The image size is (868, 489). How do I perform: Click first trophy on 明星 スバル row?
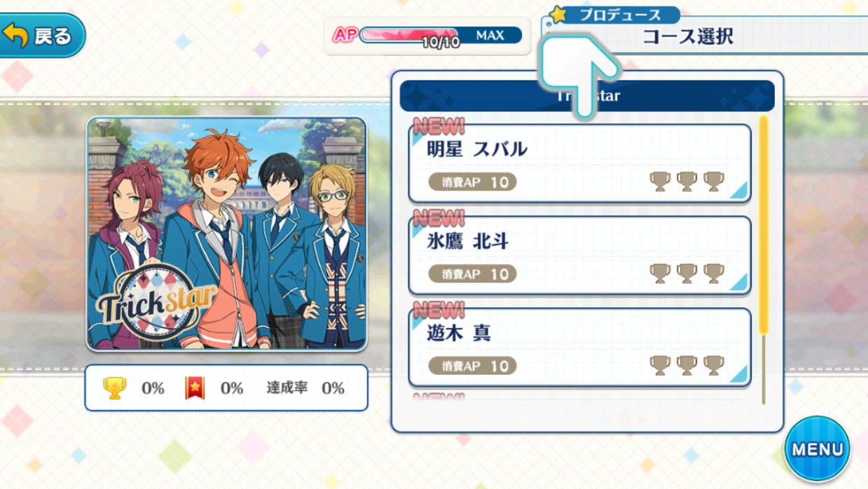[x=660, y=181]
